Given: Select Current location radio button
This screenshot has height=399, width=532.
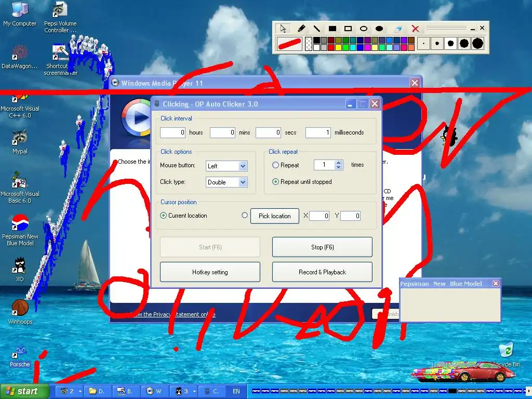Looking at the screenshot, I should click(x=163, y=216).
